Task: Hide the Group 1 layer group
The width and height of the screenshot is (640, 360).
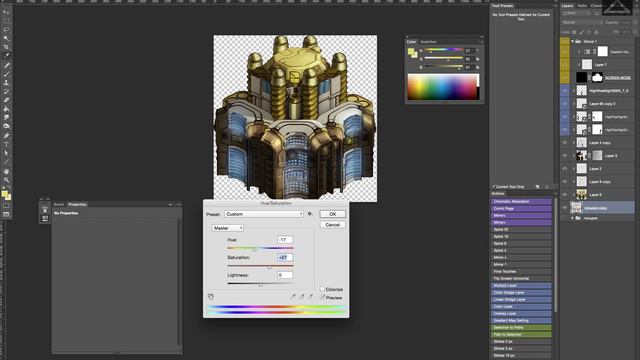Action: coord(565,41)
